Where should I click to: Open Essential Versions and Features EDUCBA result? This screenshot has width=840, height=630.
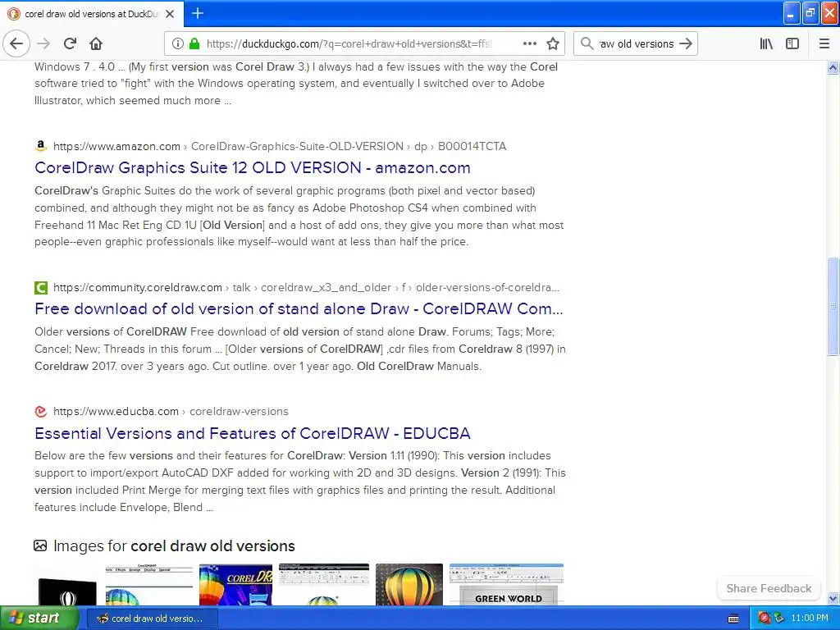click(x=253, y=433)
